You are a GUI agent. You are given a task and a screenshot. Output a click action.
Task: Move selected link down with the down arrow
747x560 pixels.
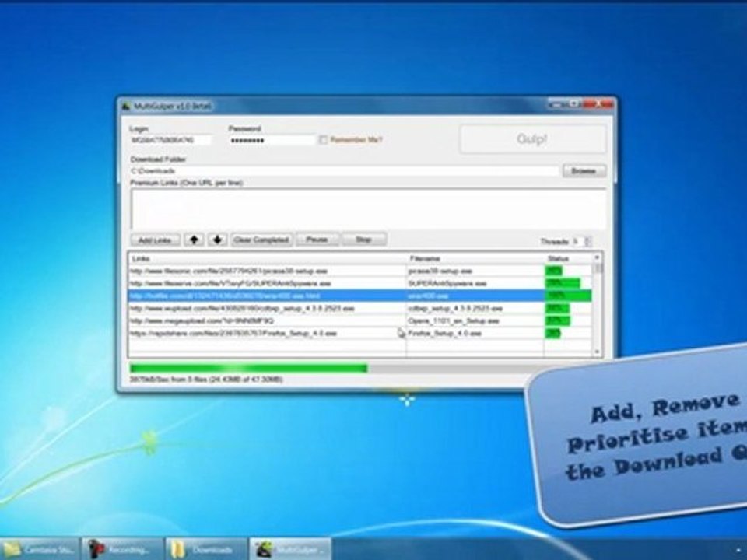[217, 240]
